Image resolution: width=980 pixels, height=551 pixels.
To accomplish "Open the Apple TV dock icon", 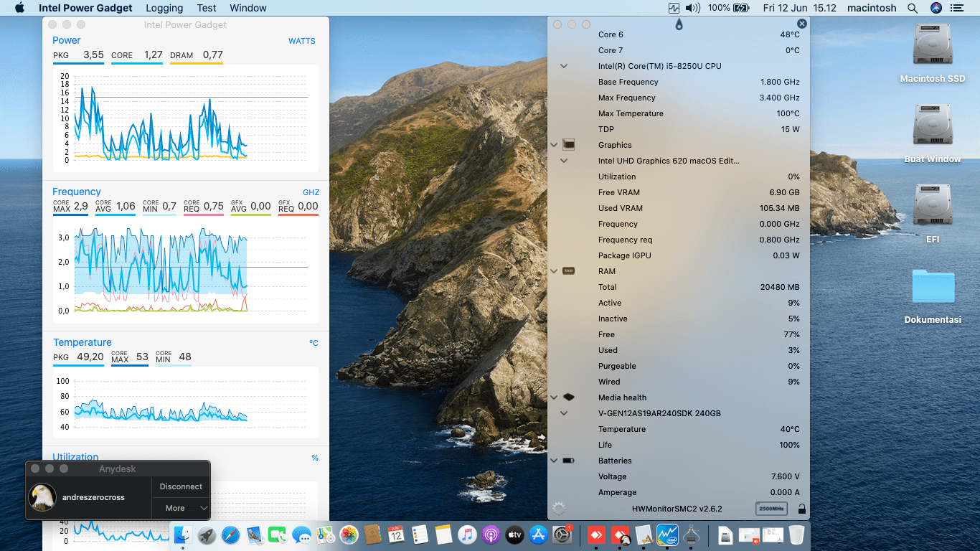I will (x=514, y=534).
